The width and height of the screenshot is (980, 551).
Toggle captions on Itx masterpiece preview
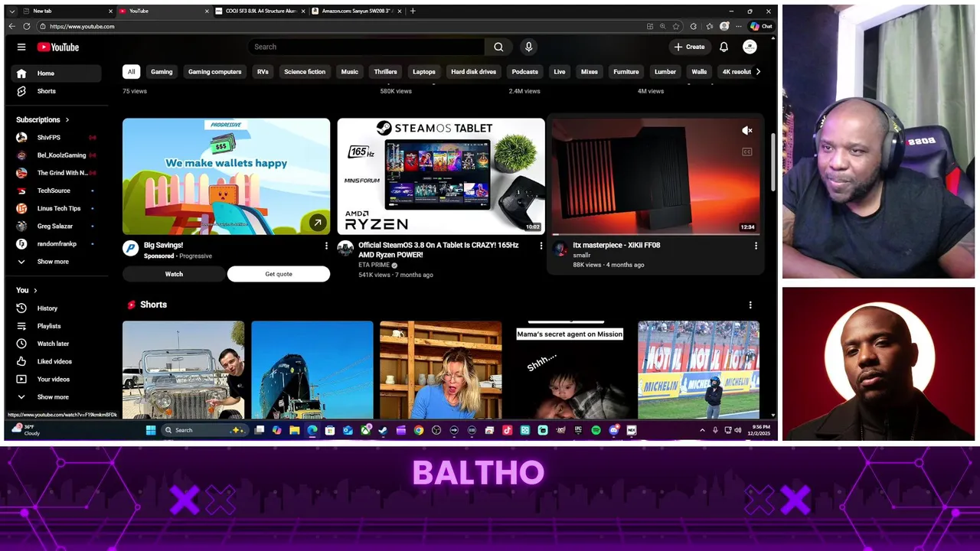747,152
